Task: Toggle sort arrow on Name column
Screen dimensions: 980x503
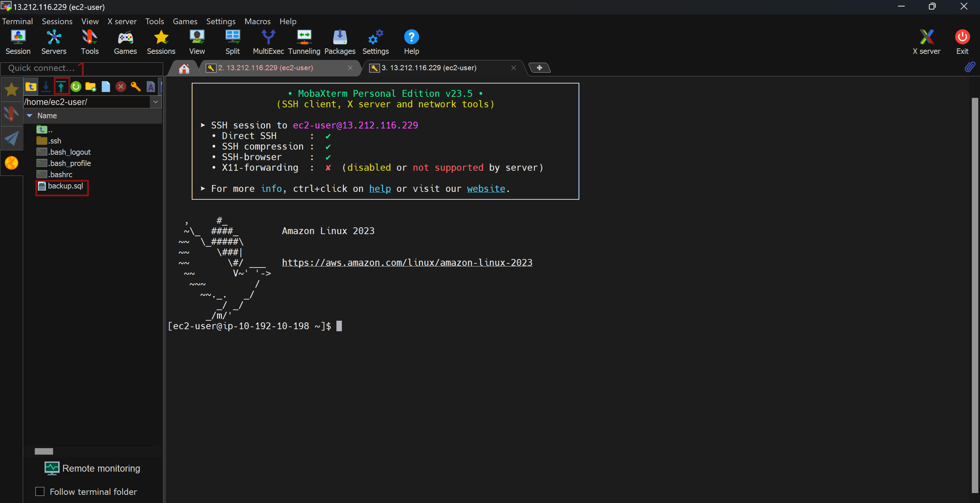Action: tap(30, 115)
